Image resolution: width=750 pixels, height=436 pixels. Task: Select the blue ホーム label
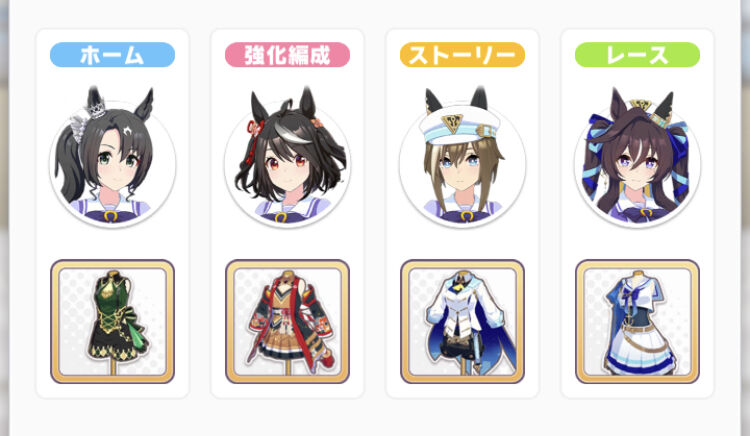[112, 54]
